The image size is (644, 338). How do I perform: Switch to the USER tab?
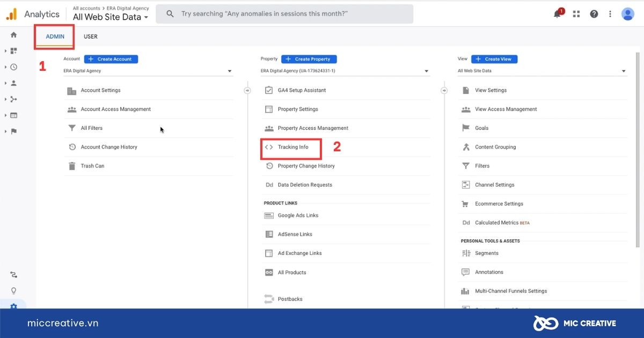point(91,36)
